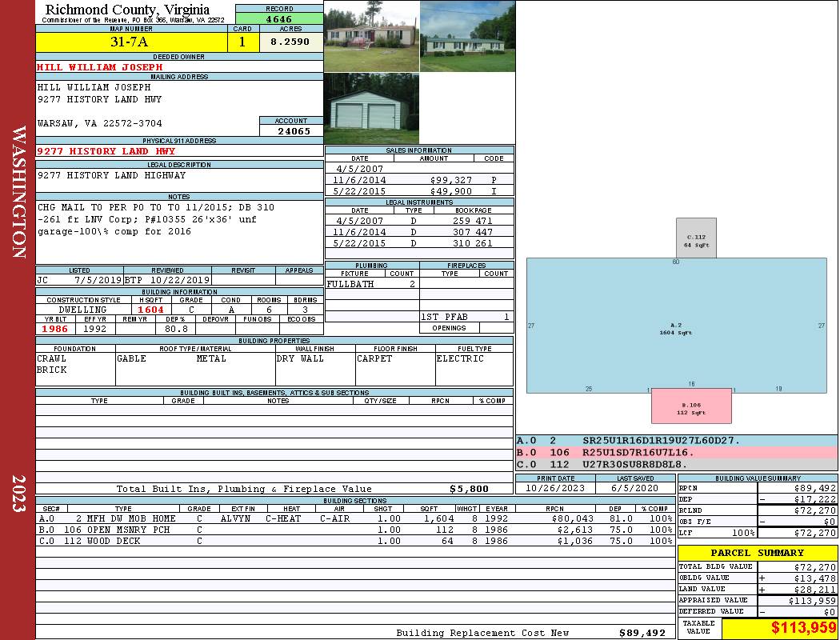Click RPCN value $80,043

[x=572, y=519]
